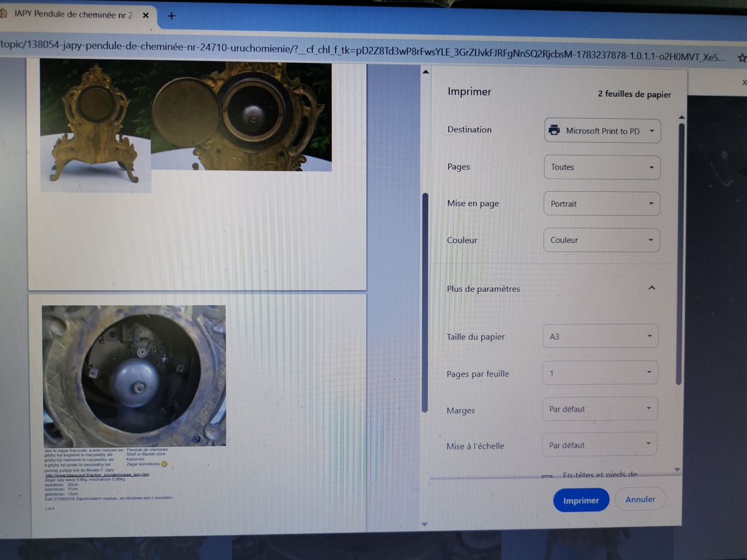Click the preview scroll-up arrow
The height and width of the screenshot is (560, 747).
[426, 72]
